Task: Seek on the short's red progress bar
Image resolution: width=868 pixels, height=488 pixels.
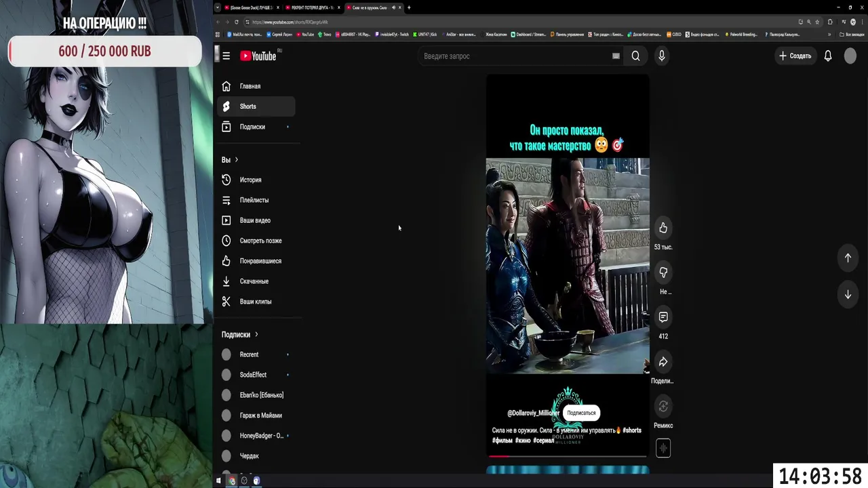Action: click(x=568, y=456)
